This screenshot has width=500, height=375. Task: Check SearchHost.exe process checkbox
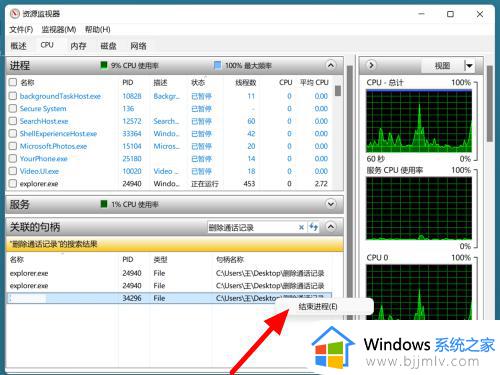coord(13,121)
